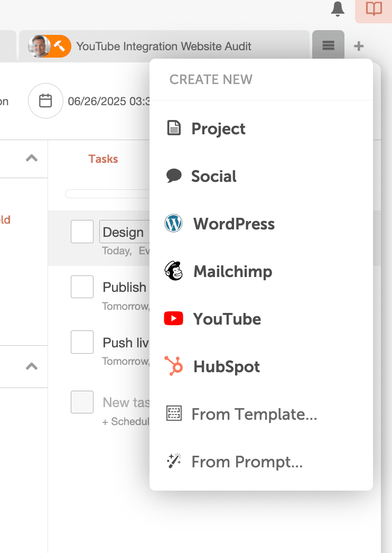Click the CREATE NEW header text
The image size is (392, 553).
click(x=211, y=79)
